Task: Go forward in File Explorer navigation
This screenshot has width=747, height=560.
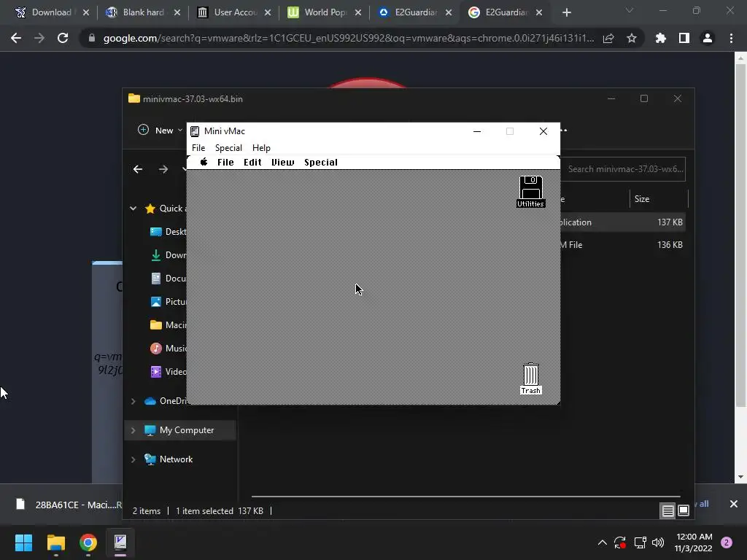Action: point(163,169)
